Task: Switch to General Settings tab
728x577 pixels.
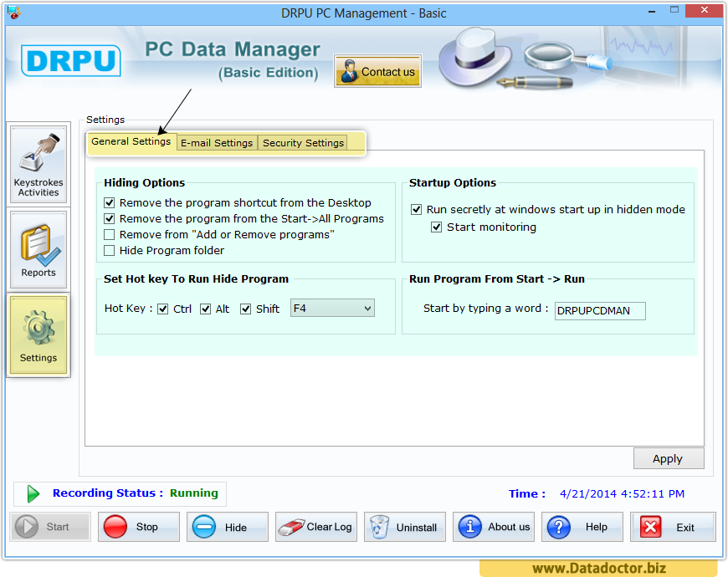Action: click(131, 141)
